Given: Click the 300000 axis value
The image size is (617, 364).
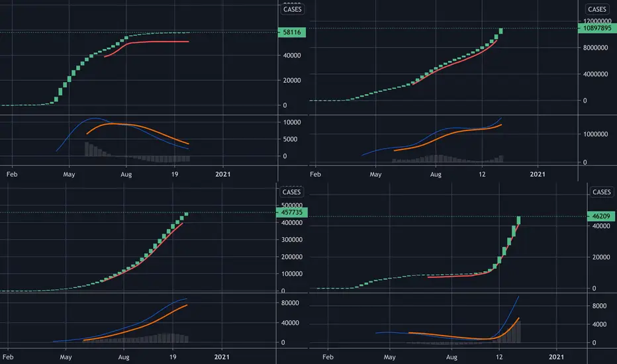Looking at the screenshot, I should (x=291, y=240).
